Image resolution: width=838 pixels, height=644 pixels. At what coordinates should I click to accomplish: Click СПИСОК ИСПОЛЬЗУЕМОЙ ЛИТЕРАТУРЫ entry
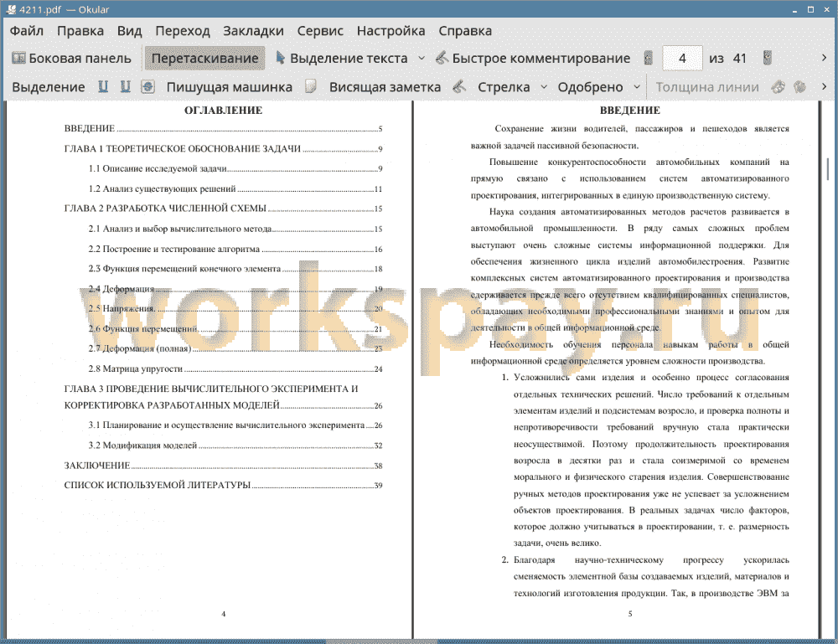pyautogui.click(x=223, y=486)
